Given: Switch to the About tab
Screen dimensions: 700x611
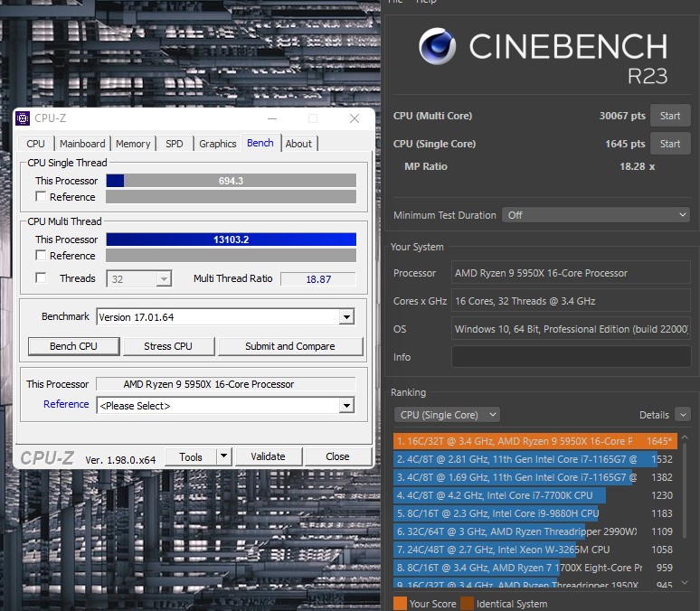Looking at the screenshot, I should click(x=298, y=144).
